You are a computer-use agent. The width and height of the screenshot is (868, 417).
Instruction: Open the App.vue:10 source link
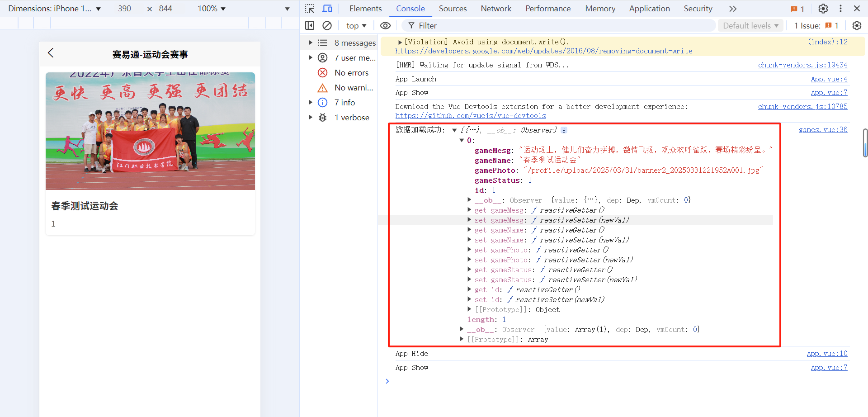pyautogui.click(x=827, y=354)
